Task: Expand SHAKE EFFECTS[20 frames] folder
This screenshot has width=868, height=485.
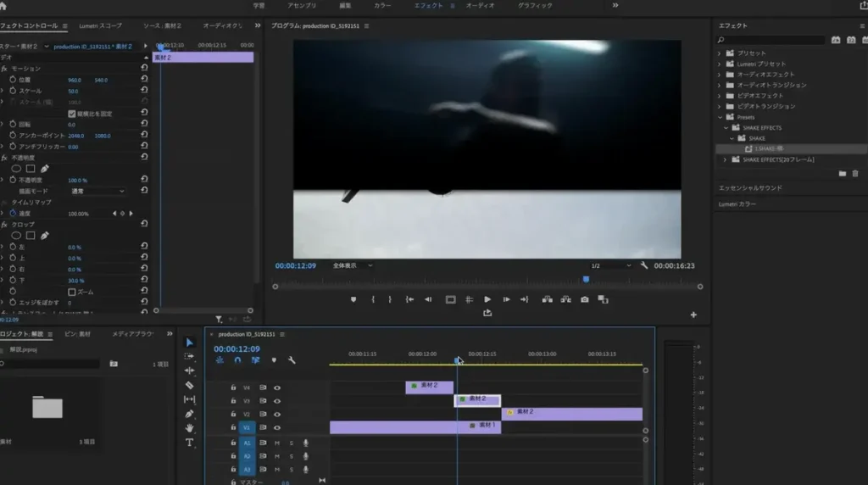Action: point(726,159)
